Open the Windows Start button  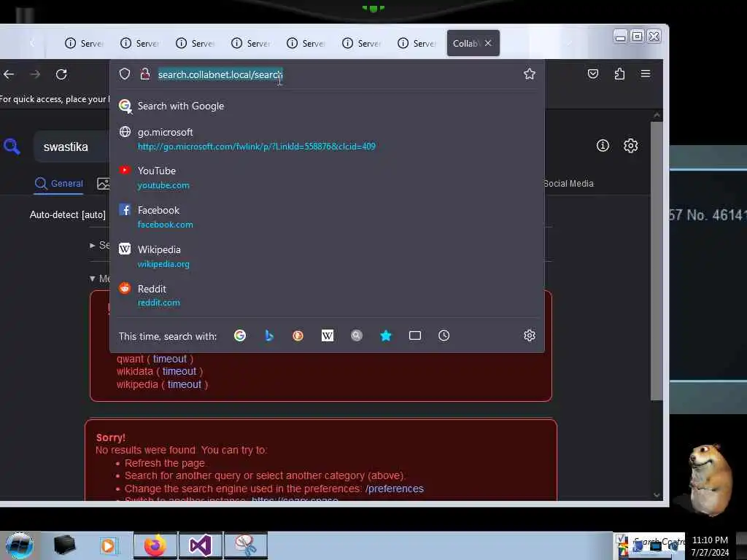tap(20, 545)
